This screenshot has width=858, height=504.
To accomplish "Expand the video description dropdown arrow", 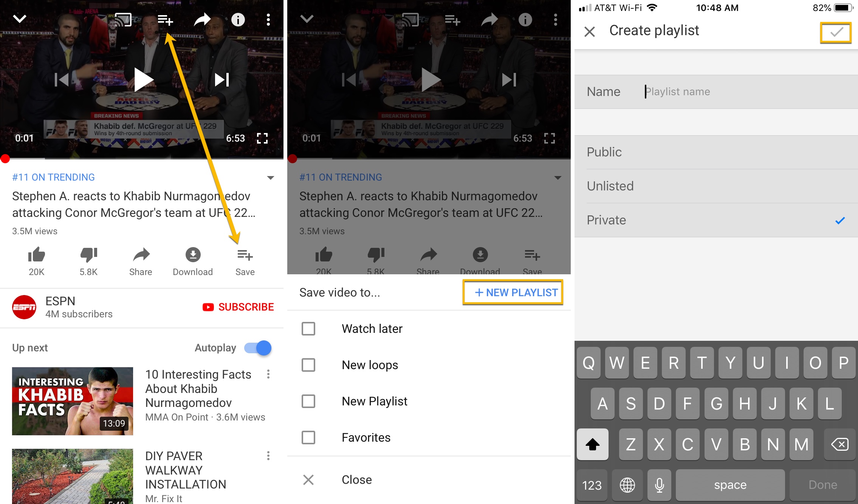I will 271,178.
